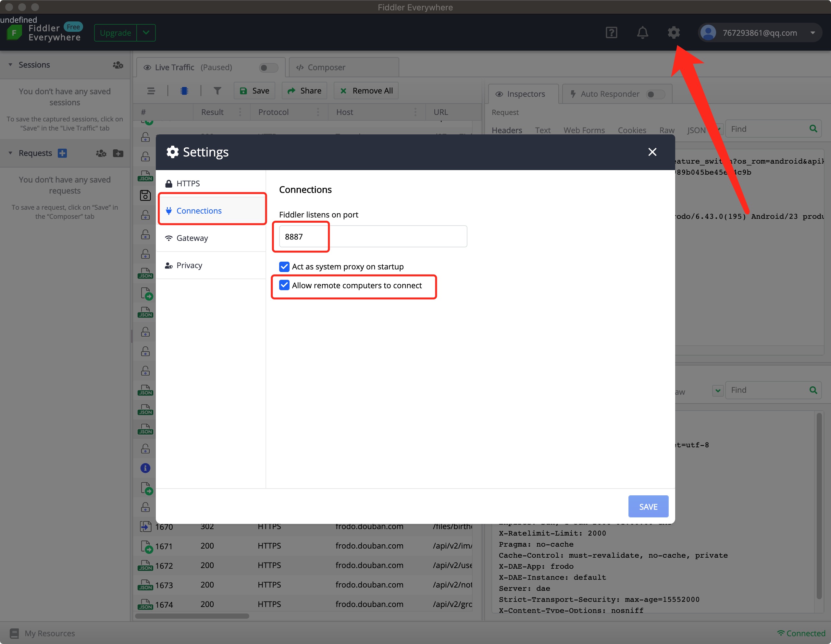Click the search icon in Request Find
This screenshot has height=644, width=831.
tap(813, 129)
